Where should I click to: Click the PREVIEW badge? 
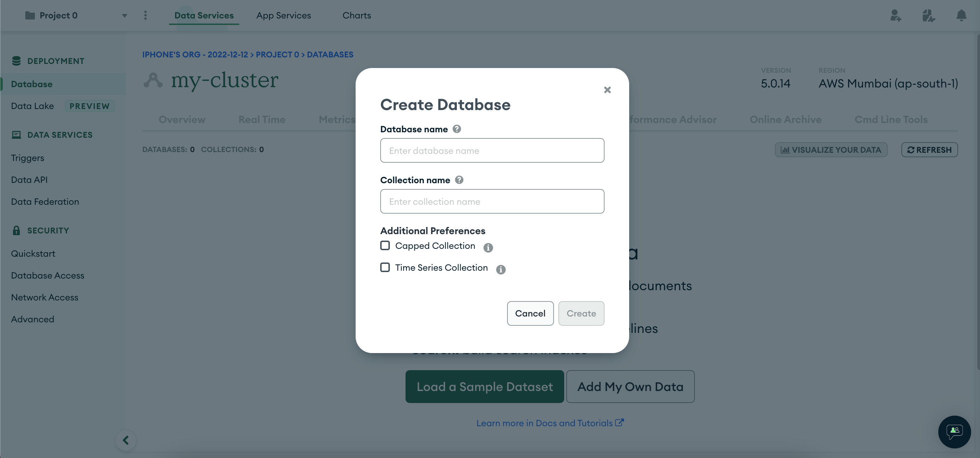(x=89, y=106)
